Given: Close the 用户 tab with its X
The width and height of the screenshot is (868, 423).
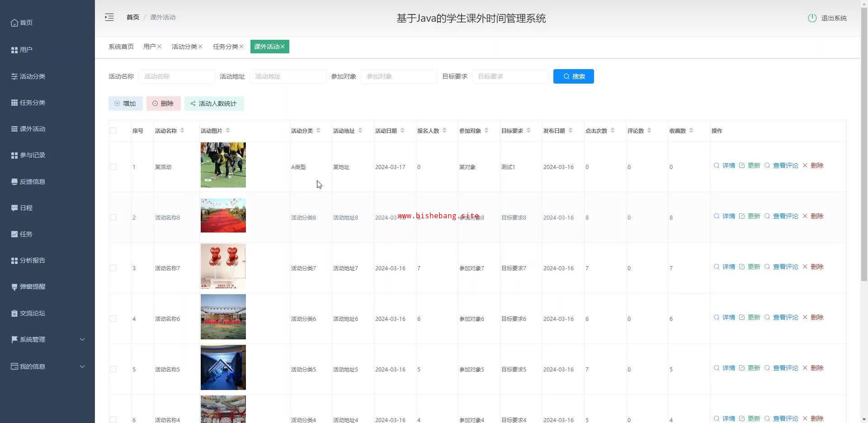Looking at the screenshot, I should click(x=159, y=47).
